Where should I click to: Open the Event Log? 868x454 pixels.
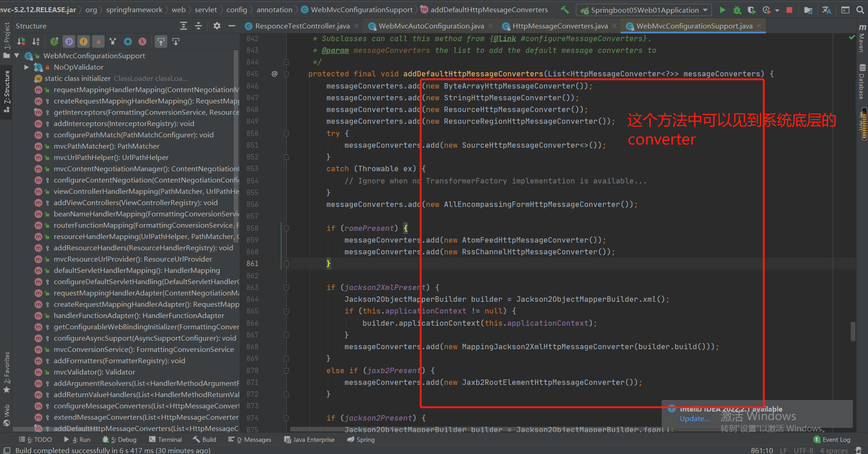coord(832,440)
